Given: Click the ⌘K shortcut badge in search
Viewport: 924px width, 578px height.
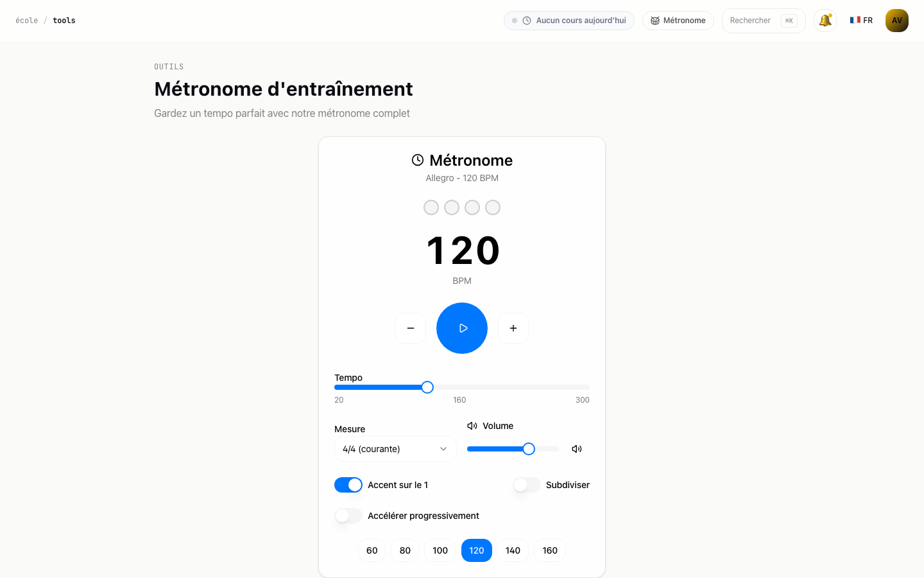Looking at the screenshot, I should (x=789, y=21).
